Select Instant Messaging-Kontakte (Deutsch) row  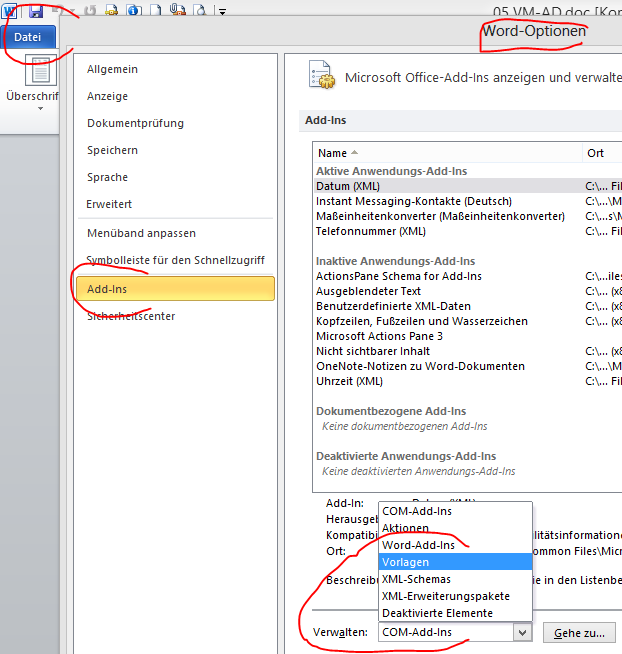point(467,201)
